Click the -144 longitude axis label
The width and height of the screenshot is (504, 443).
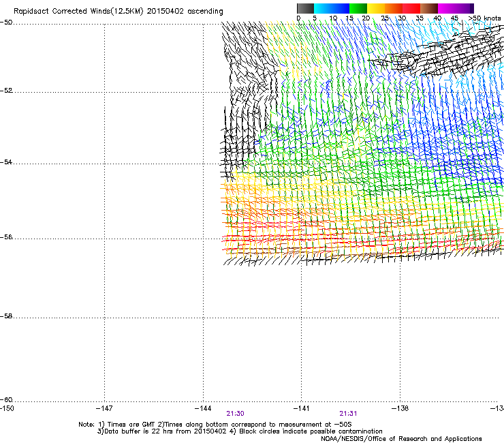[203, 408]
